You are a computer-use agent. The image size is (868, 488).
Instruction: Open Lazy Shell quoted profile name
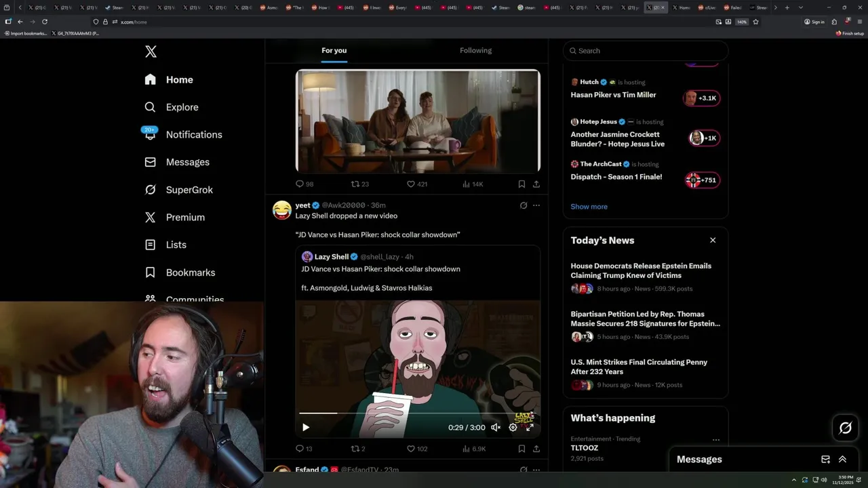pyautogui.click(x=332, y=257)
